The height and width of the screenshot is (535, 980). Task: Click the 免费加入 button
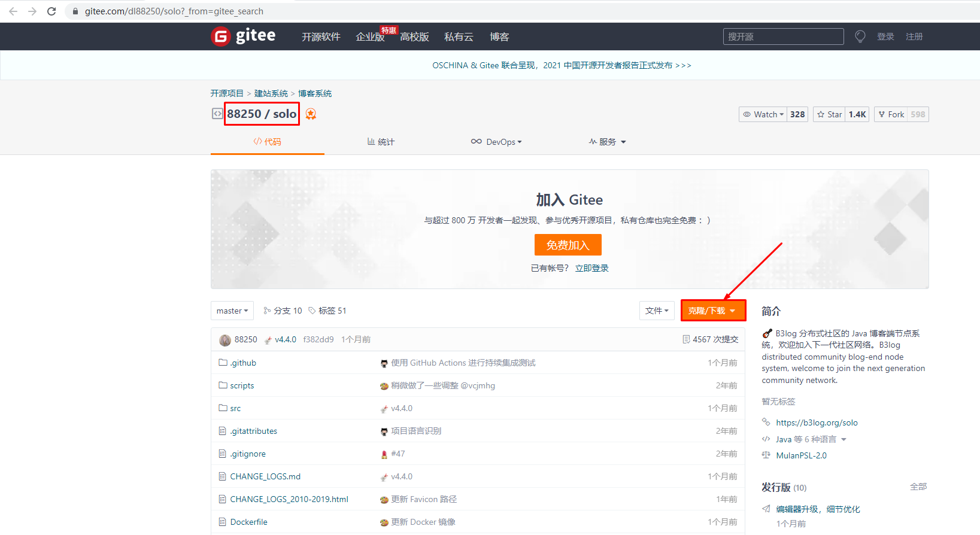pyautogui.click(x=568, y=245)
